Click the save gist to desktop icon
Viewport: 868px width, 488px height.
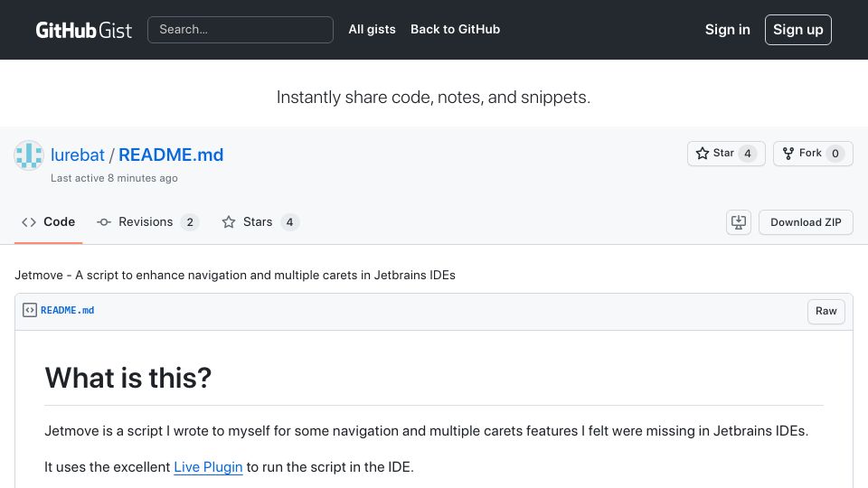click(739, 222)
